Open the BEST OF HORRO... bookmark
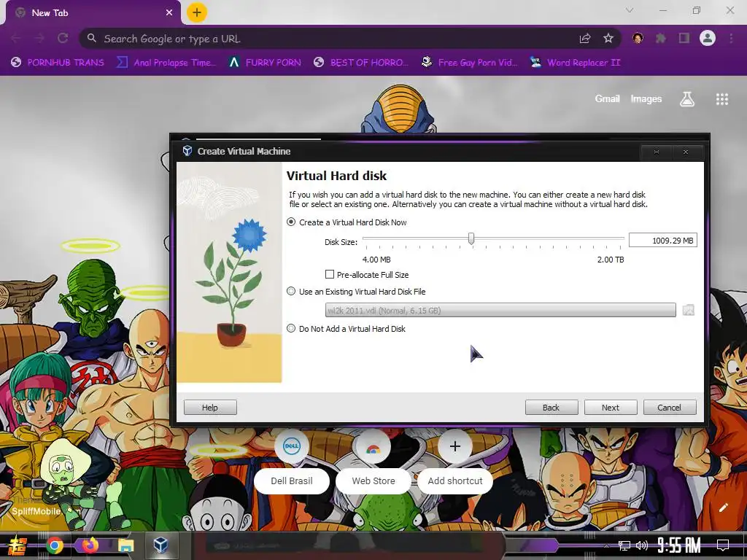 [x=361, y=63]
